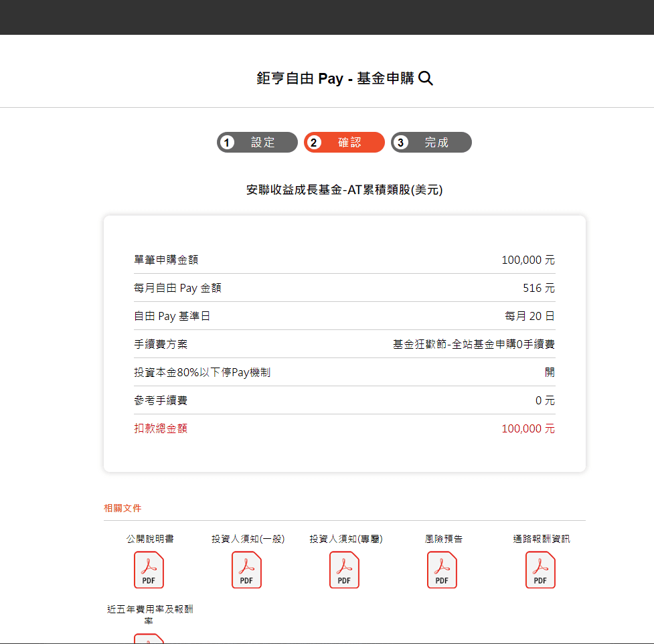Click the 開 value for 停Pay機制
654x644 pixels.
point(550,372)
